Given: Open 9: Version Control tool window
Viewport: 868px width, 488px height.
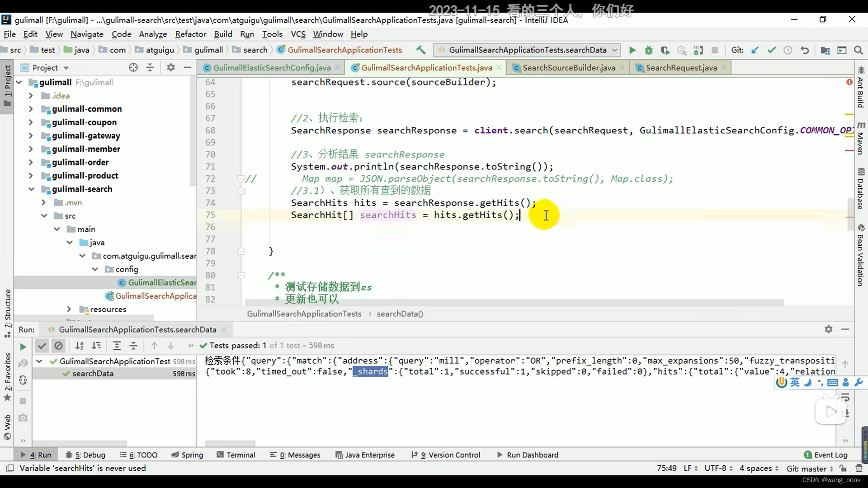Looking at the screenshot, I should tap(445, 455).
